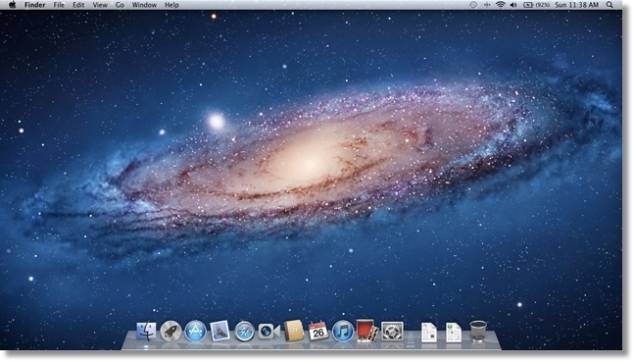The height and width of the screenshot is (362, 634).
Task: Open Launchpad rocket icon in Dock
Action: 170,331
